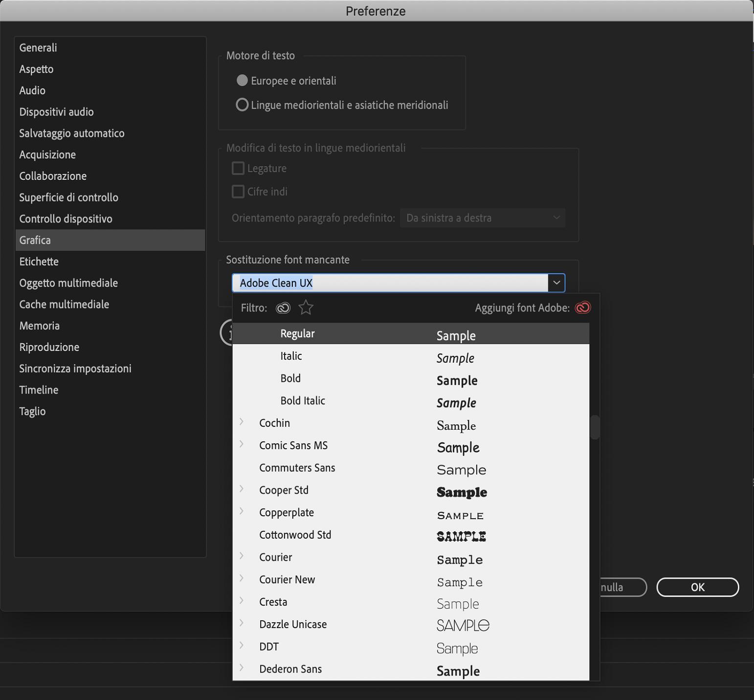Viewport: 754px width, 700px height.
Task: Expand the Cooper Std font styles
Action: (242, 489)
